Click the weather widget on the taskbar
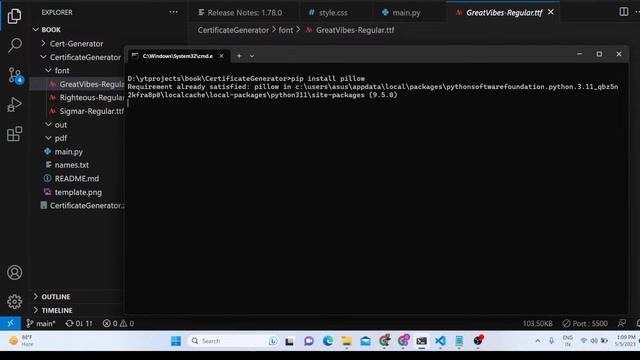 [x=21, y=341]
